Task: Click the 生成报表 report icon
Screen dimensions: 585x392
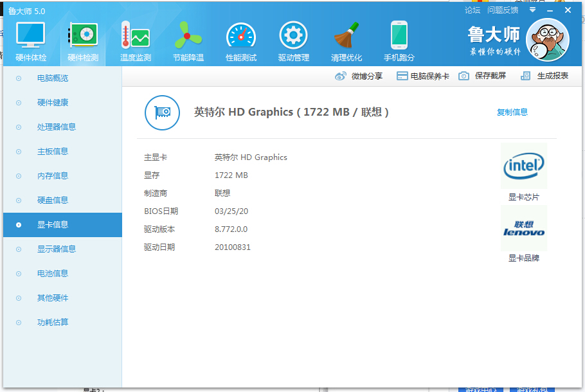Action: coord(525,76)
